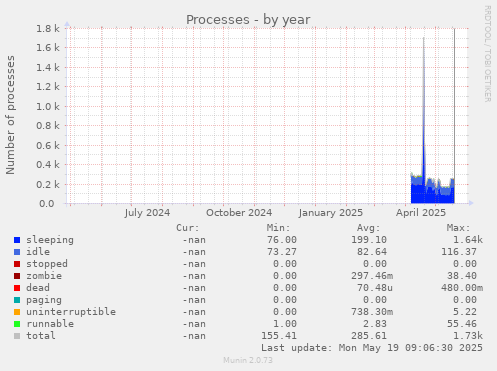Click the 'Munin 2.0.73' version text
The height and width of the screenshot is (371, 497).
pos(248,360)
